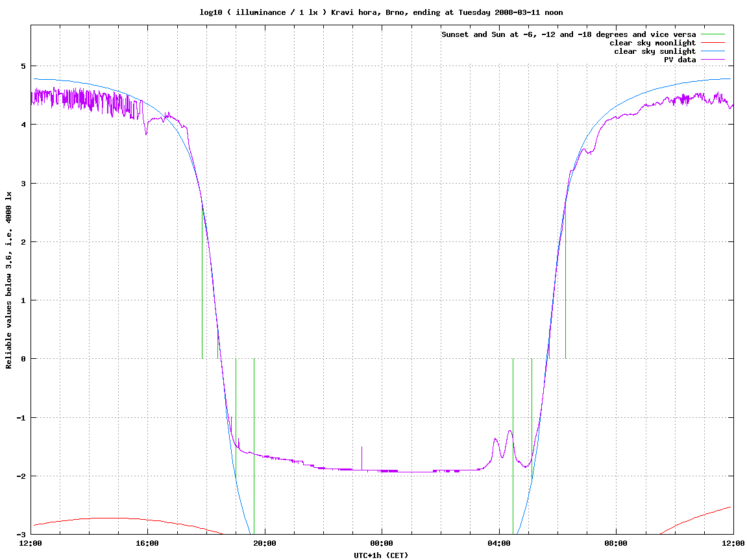The image size is (747, 560).
Task: Click the y-axis tick label 5
Action: pos(23,66)
